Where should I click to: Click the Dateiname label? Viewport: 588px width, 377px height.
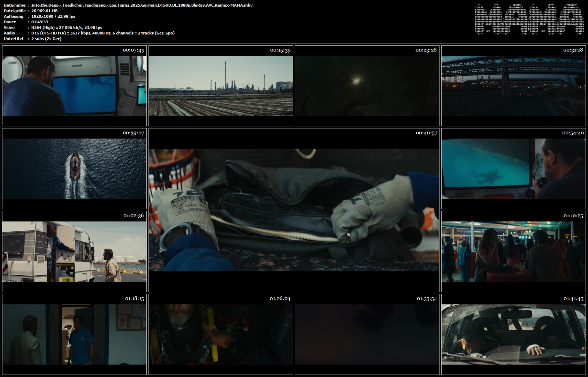tap(15, 5)
